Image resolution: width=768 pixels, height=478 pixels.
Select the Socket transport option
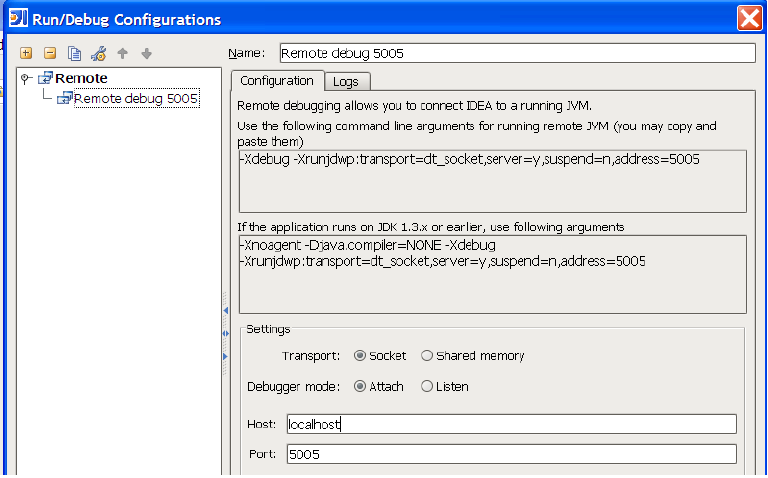click(x=360, y=355)
